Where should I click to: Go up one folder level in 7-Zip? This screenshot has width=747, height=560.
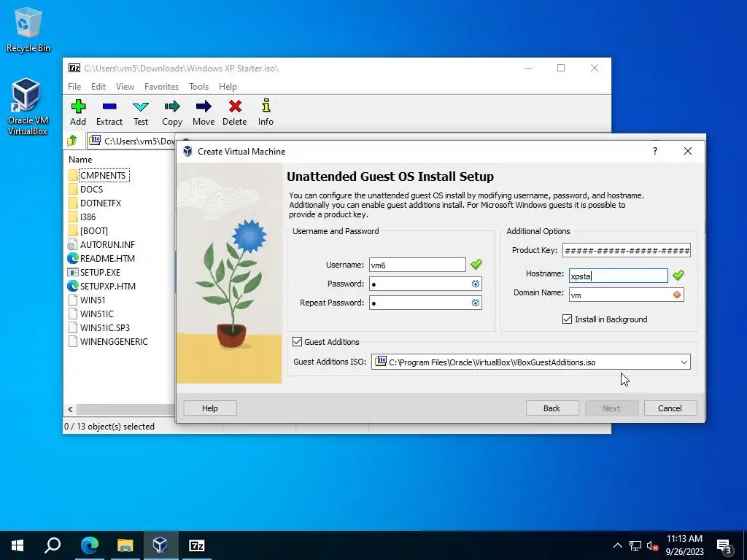72,141
